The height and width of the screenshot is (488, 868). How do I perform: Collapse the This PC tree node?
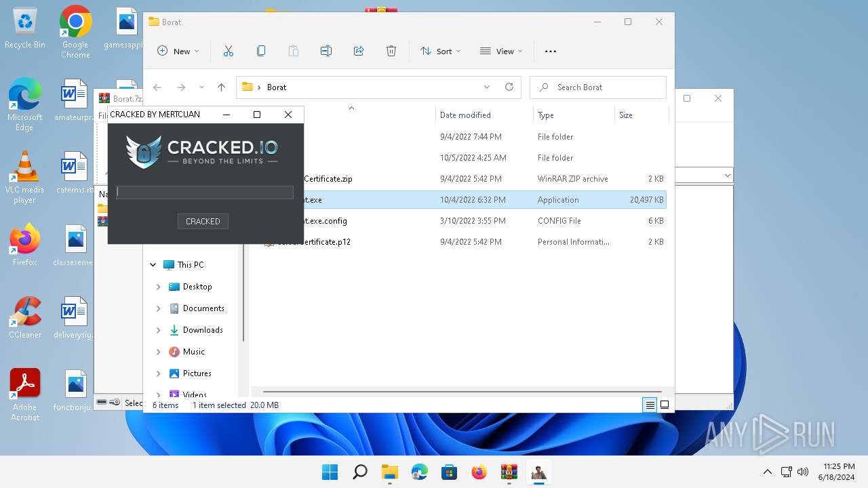tap(153, 265)
